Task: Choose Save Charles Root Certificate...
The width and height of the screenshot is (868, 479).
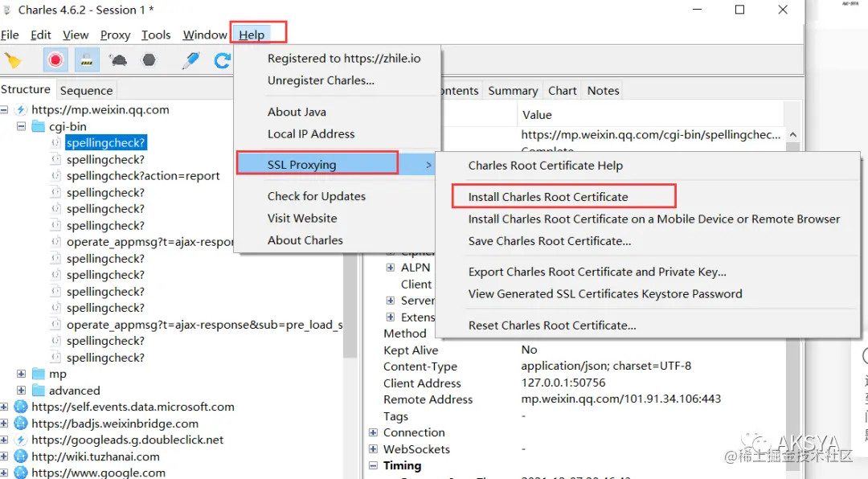Action: click(550, 241)
